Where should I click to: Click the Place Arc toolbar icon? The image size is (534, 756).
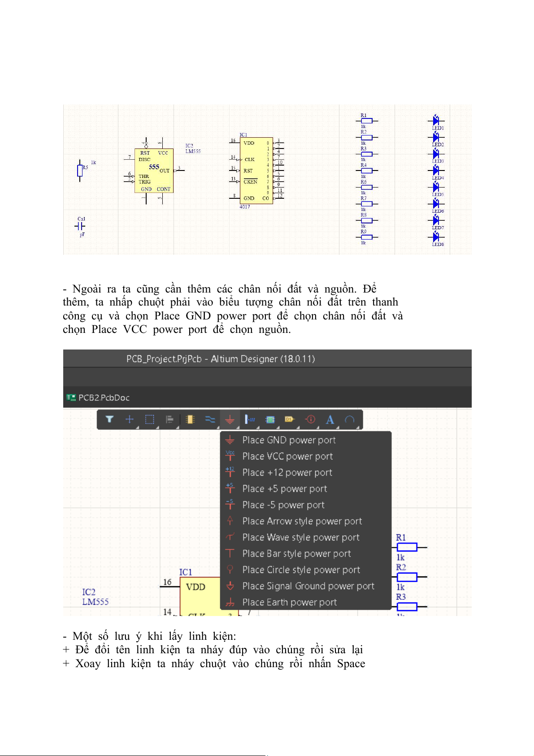350,420
